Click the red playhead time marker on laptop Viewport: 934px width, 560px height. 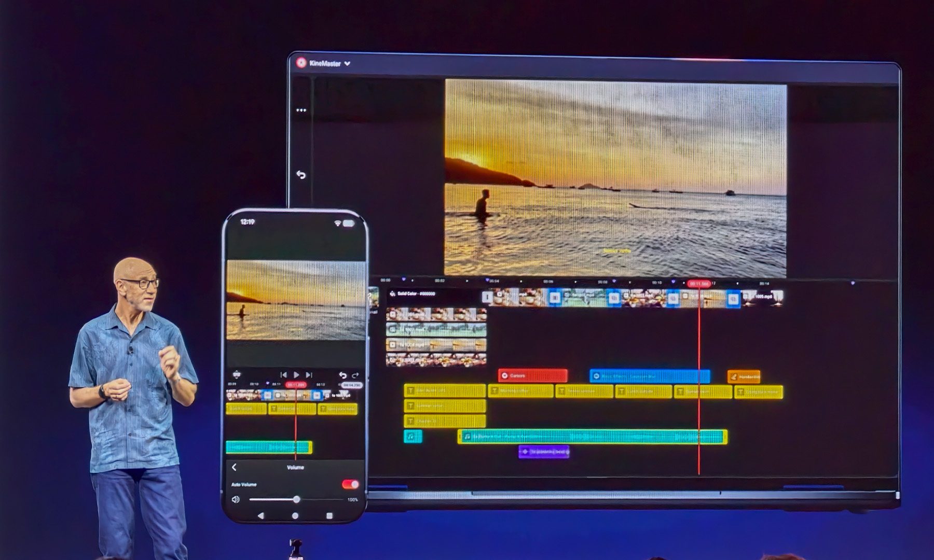(x=699, y=284)
